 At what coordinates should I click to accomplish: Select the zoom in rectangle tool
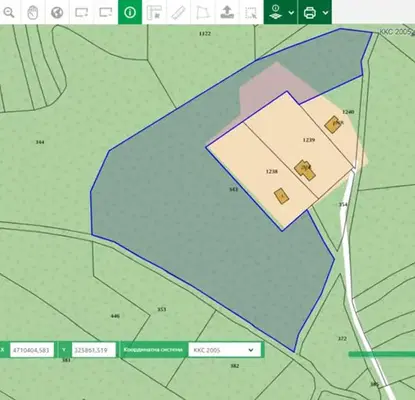click(81, 13)
